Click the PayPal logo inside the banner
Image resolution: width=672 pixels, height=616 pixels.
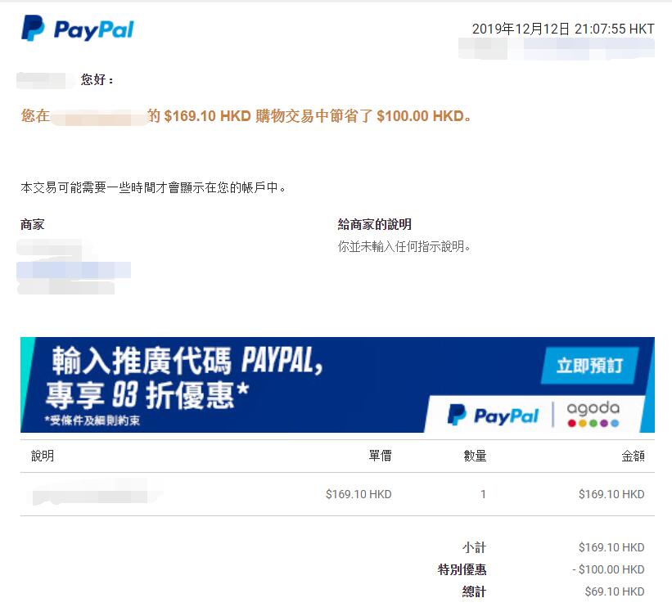tap(493, 415)
